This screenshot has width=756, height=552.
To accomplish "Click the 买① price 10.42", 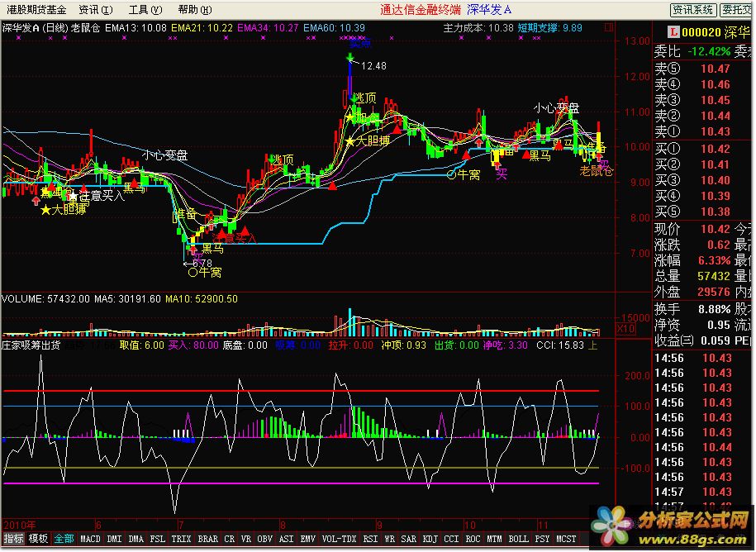I will pyautogui.click(x=715, y=149).
